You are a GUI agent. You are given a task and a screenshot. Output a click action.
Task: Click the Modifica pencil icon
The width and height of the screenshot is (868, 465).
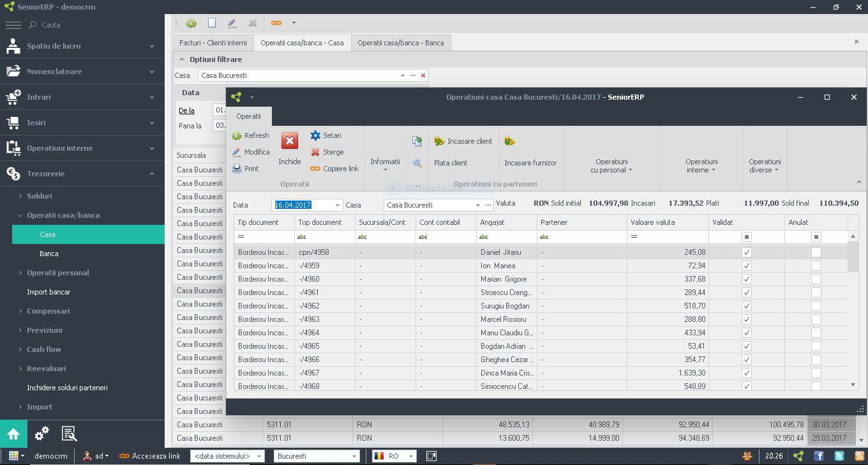[237, 152]
